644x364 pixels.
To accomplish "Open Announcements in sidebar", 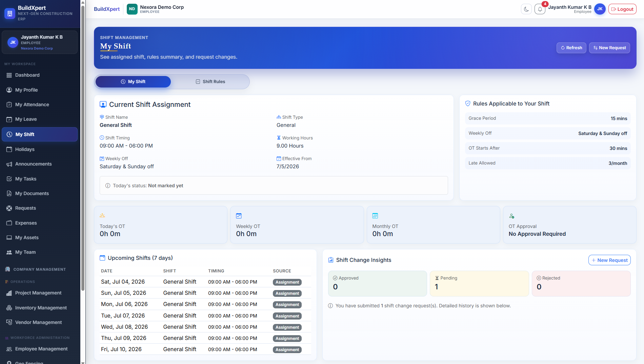I will click(40, 164).
